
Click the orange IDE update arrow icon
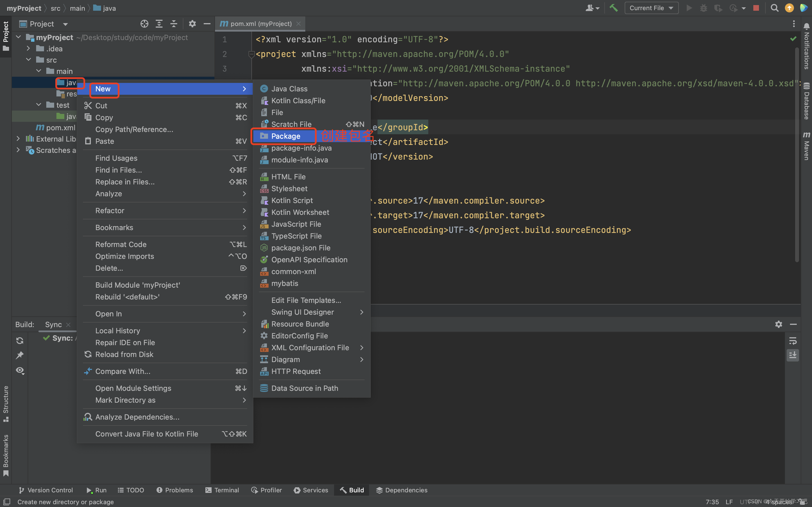tap(789, 8)
